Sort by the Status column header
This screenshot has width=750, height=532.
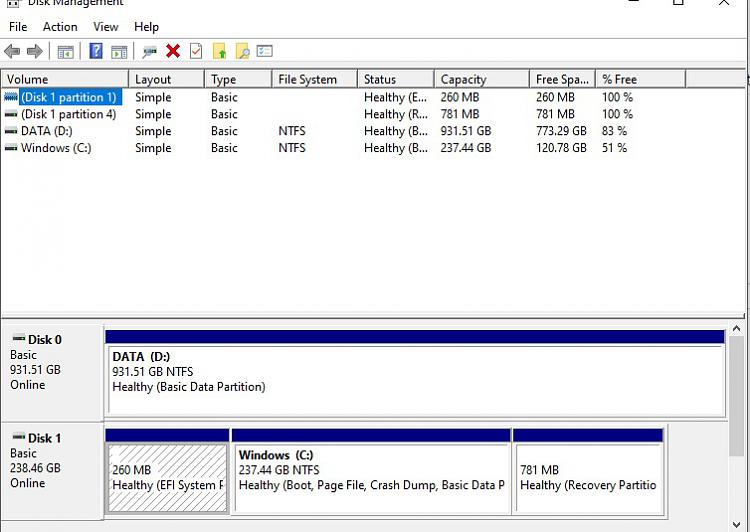tap(396, 79)
